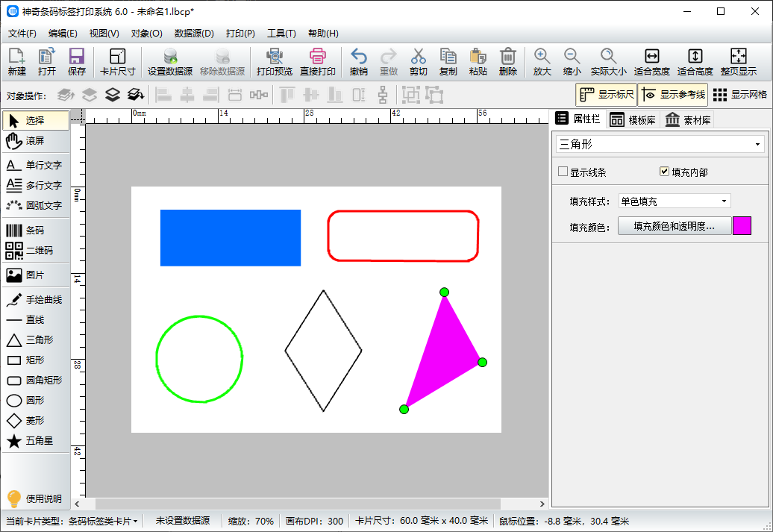Click the 填充颜色和透明度 button
773x532 pixels.
[674, 226]
